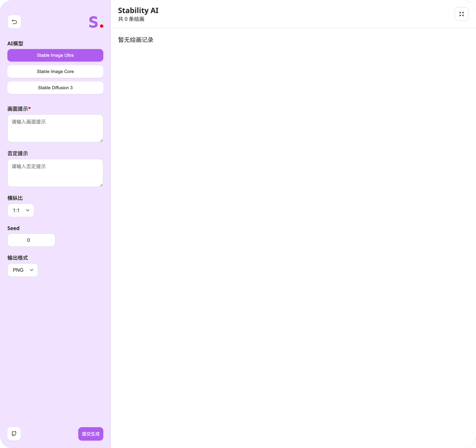Click the 提交生成 submit button
Screen dimensions: 476x448
coord(91,434)
